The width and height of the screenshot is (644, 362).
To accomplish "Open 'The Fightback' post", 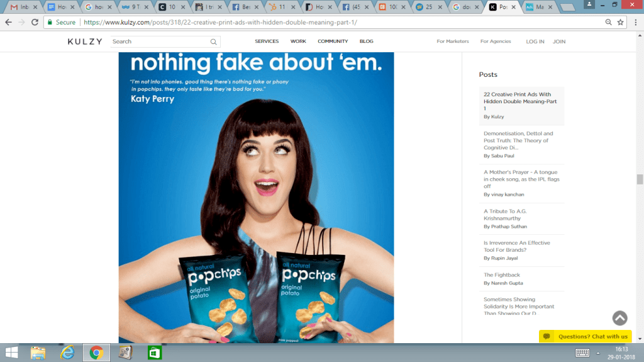I will (x=501, y=274).
